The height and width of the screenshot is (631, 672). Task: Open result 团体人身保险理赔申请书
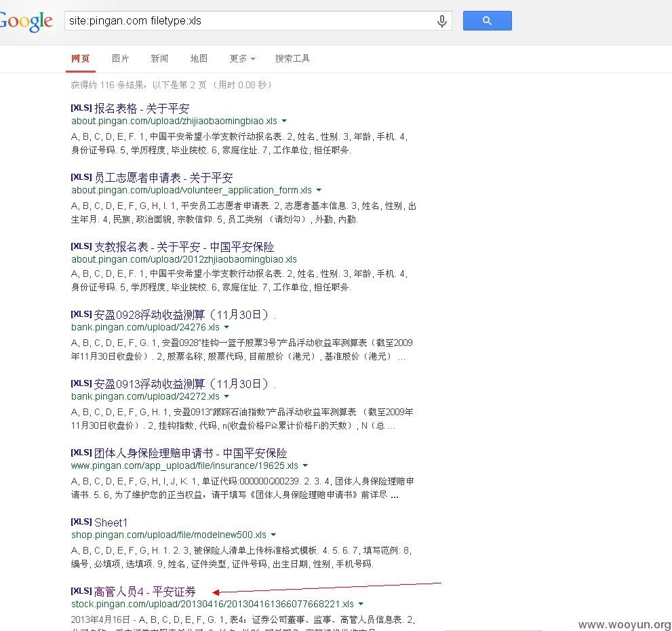pos(191,453)
